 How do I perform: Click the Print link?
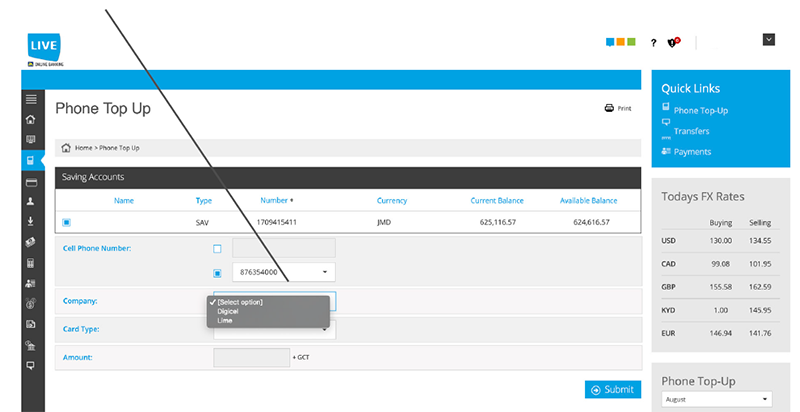click(624, 109)
